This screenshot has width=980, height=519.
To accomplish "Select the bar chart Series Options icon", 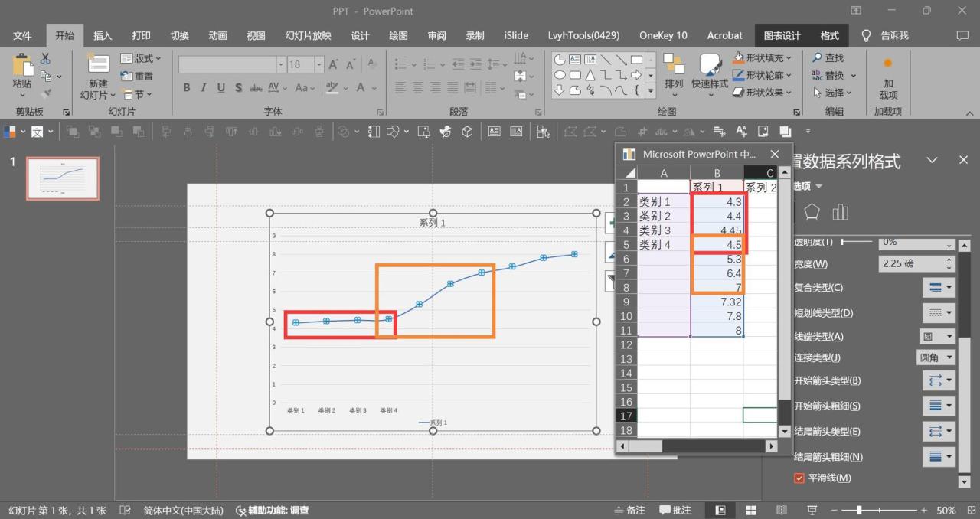I will tap(840, 212).
